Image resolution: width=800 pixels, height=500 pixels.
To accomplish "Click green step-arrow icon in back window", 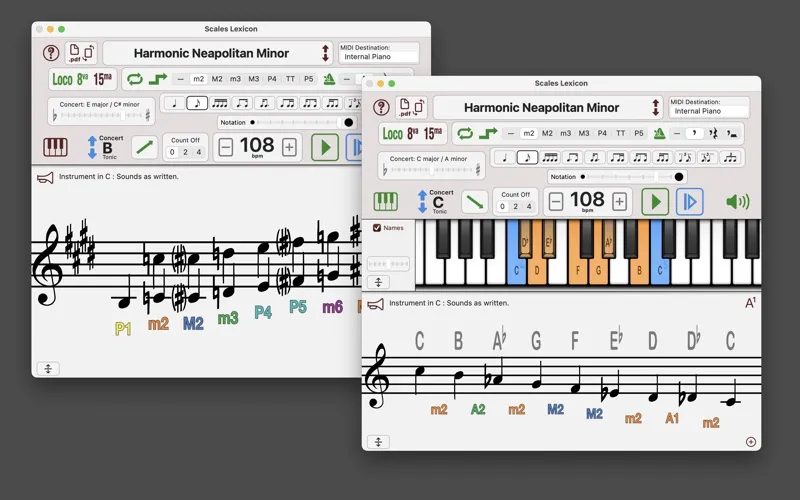I will pyautogui.click(x=158, y=79).
